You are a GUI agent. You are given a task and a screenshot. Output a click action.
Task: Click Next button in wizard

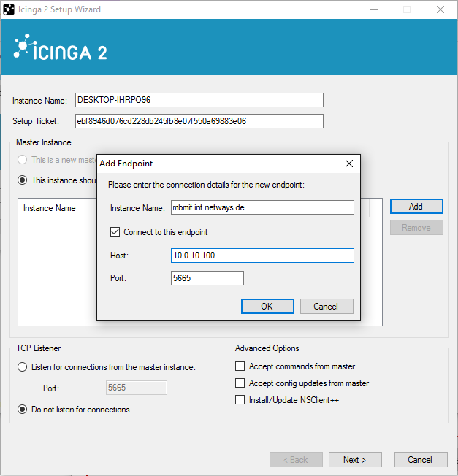pyautogui.click(x=355, y=460)
